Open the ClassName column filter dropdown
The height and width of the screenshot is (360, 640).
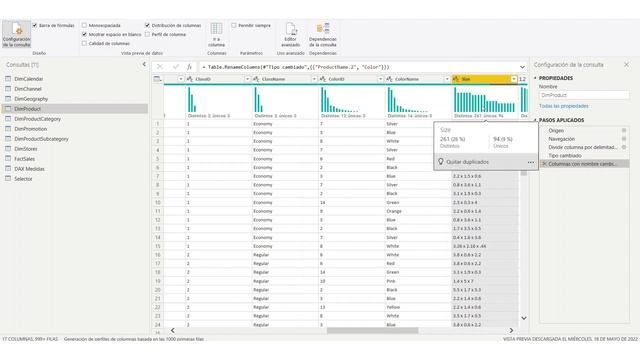click(314, 79)
